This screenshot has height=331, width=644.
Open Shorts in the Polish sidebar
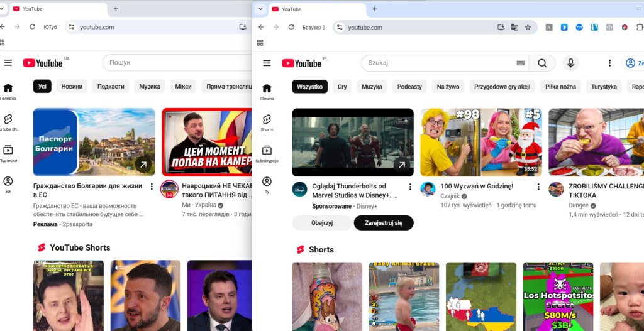point(267,123)
